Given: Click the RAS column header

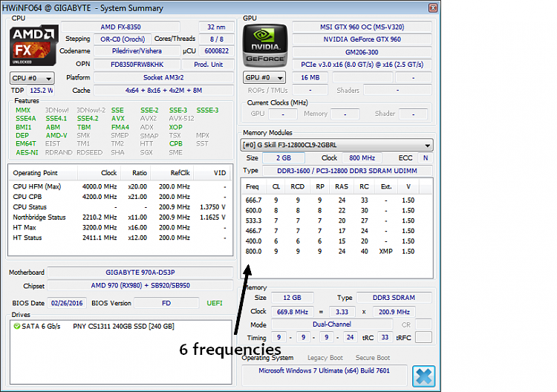Looking at the screenshot, I should (342, 187).
